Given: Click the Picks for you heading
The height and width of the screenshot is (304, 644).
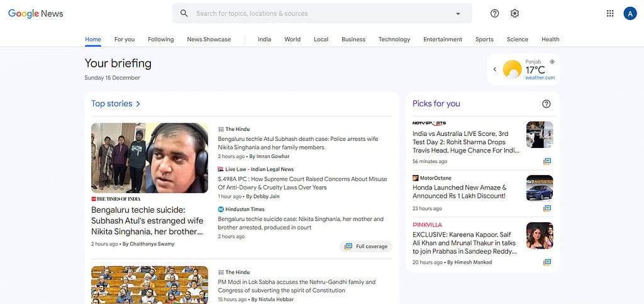Looking at the screenshot, I should tap(436, 103).
